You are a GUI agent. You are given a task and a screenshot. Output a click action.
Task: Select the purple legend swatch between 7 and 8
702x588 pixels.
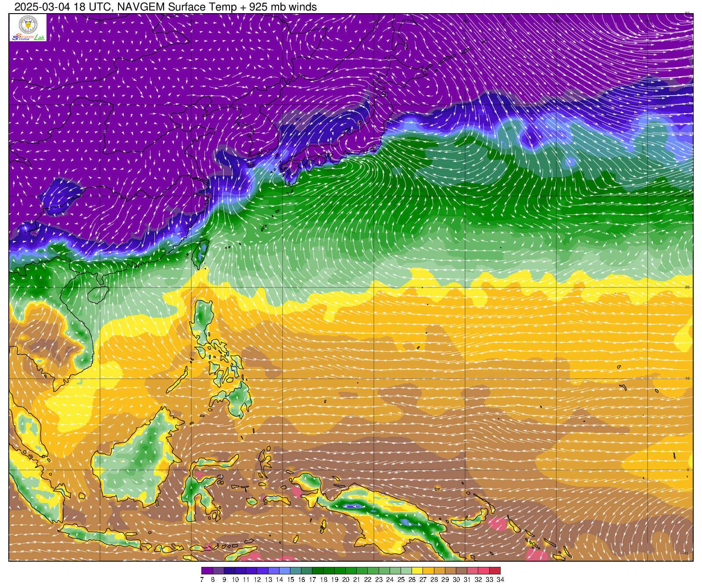(207, 571)
